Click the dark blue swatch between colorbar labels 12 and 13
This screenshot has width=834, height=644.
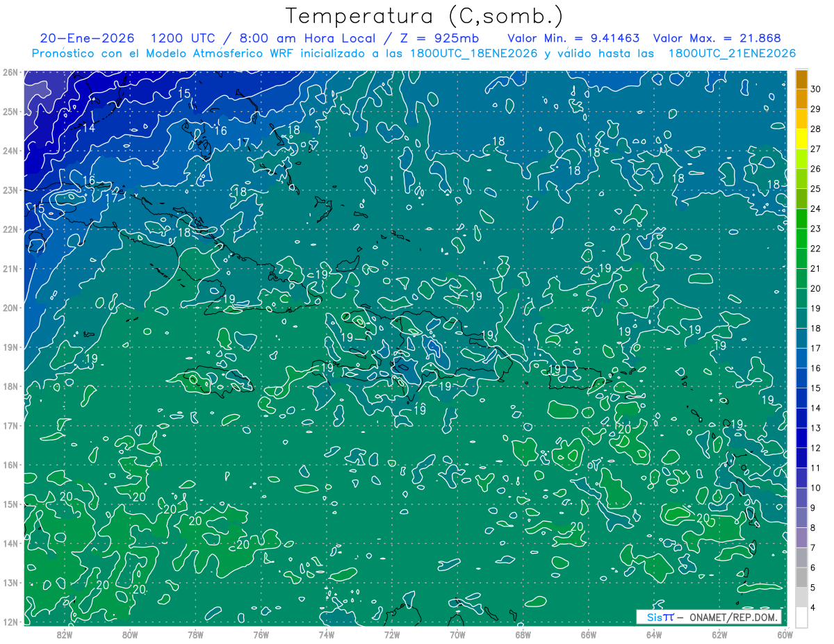coord(801,438)
